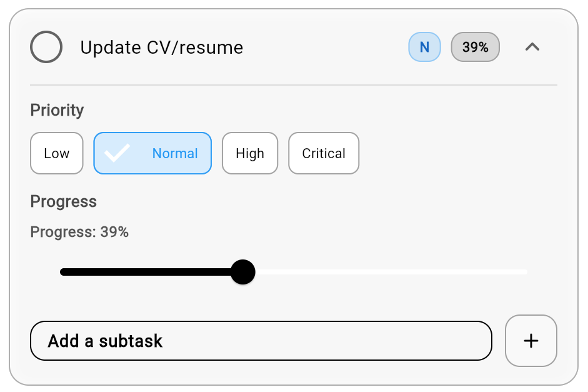The height and width of the screenshot is (392, 588).
Task: Click the "Progress: 39%" value label
Action: pos(79,232)
